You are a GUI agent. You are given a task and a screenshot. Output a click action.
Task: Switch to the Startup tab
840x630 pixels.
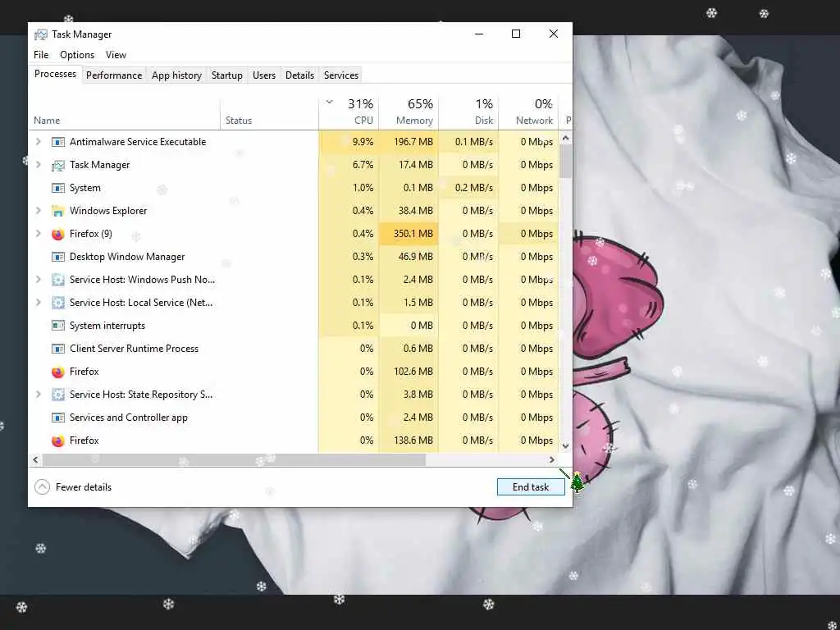click(227, 75)
